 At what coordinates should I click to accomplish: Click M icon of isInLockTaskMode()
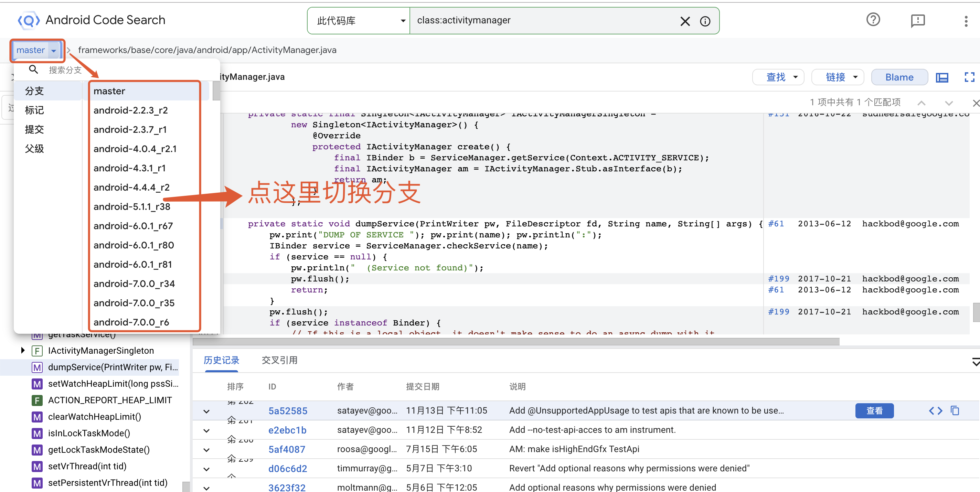pyautogui.click(x=37, y=433)
